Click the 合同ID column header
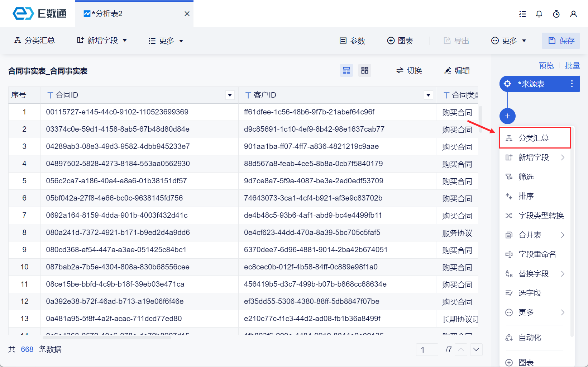Screen dimensions: 588x367 pyautogui.click(x=139, y=95)
